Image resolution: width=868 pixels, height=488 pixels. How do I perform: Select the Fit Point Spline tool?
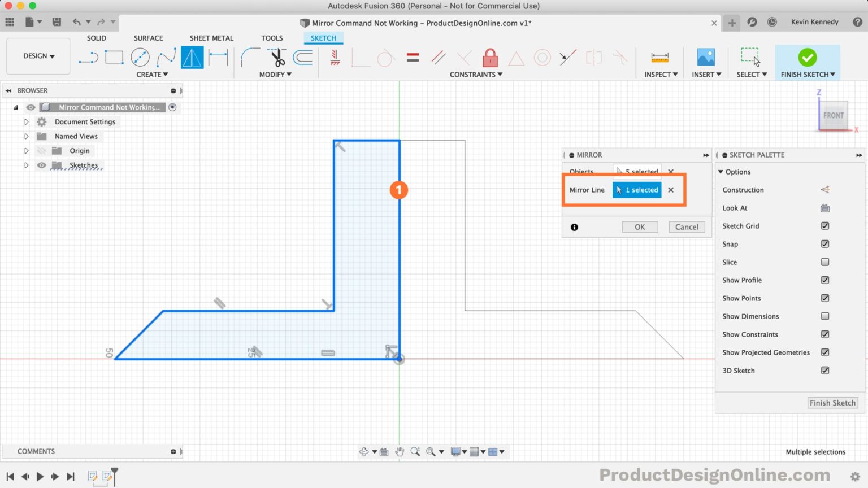166,56
